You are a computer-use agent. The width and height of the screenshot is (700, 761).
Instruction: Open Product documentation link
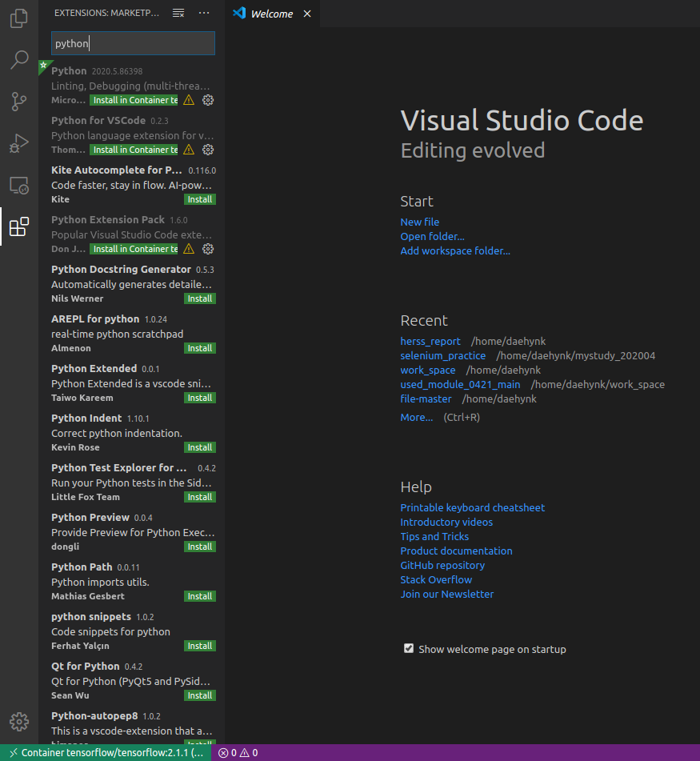click(x=456, y=551)
